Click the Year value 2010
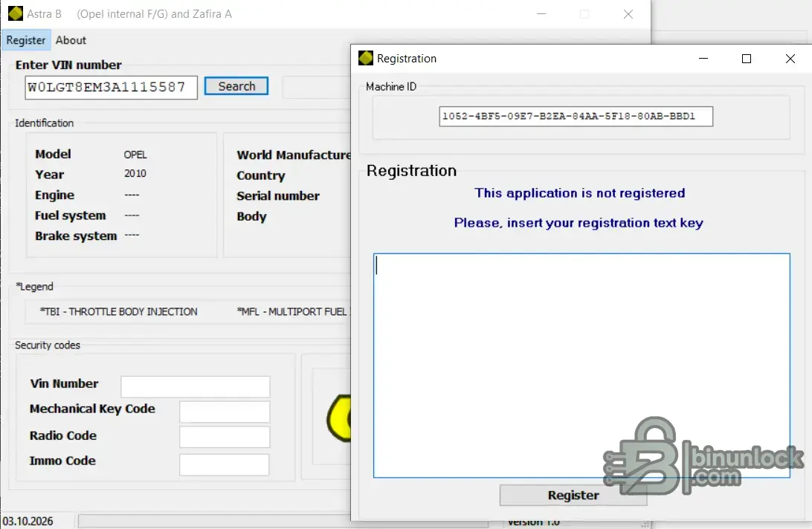The width and height of the screenshot is (812, 529). (135, 173)
